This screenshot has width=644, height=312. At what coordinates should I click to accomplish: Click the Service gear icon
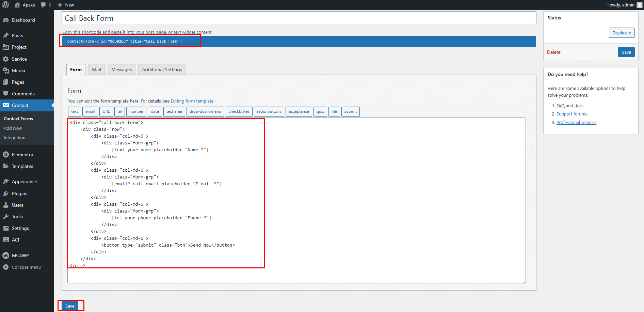(6, 59)
